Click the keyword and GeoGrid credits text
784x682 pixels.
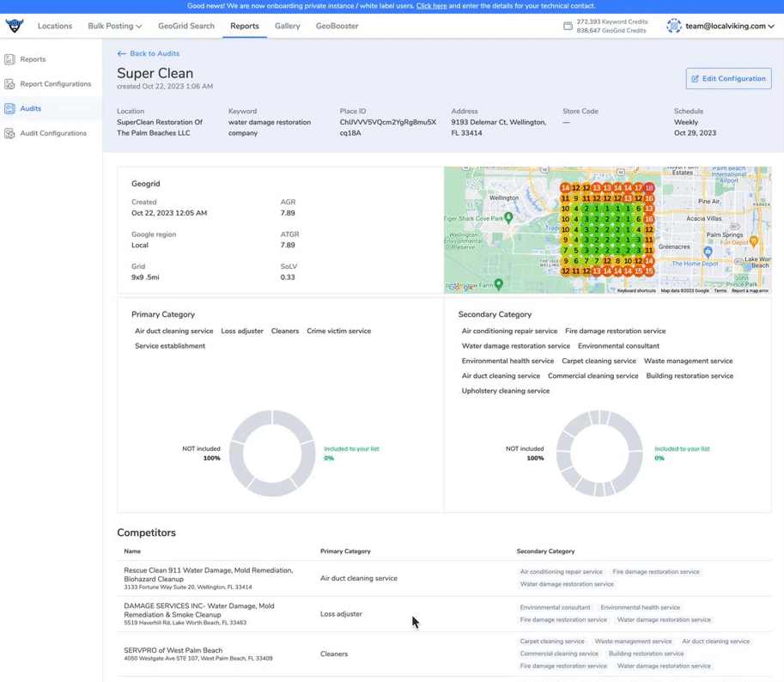tap(612, 26)
